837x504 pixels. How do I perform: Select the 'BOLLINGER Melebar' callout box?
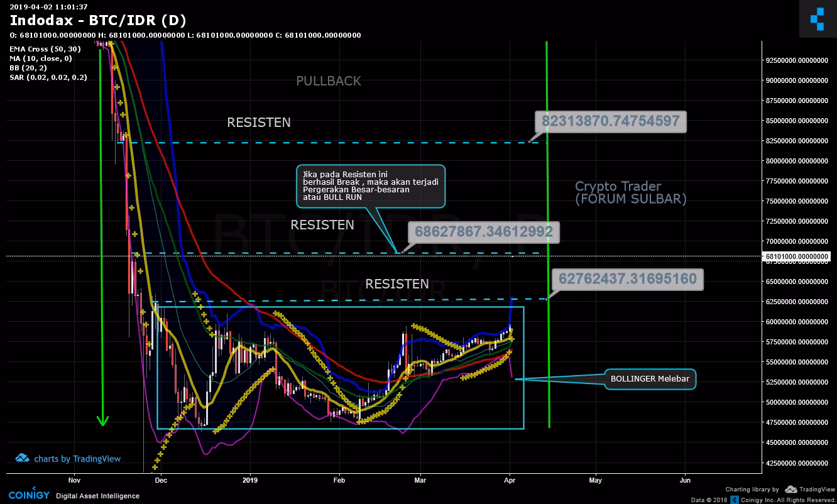(650, 379)
